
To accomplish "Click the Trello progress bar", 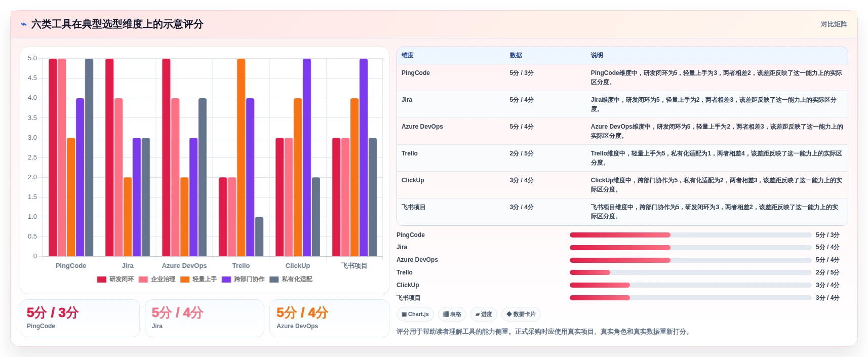I will tap(691, 272).
